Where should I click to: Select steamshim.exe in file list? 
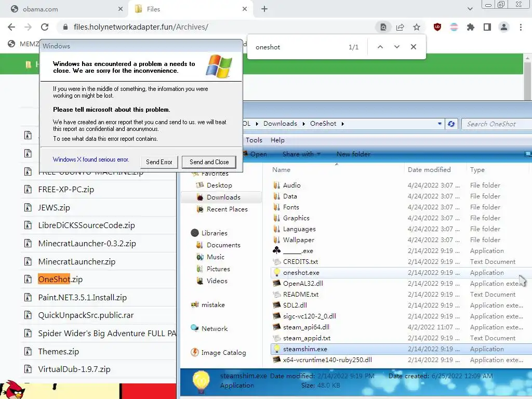pyautogui.click(x=305, y=349)
